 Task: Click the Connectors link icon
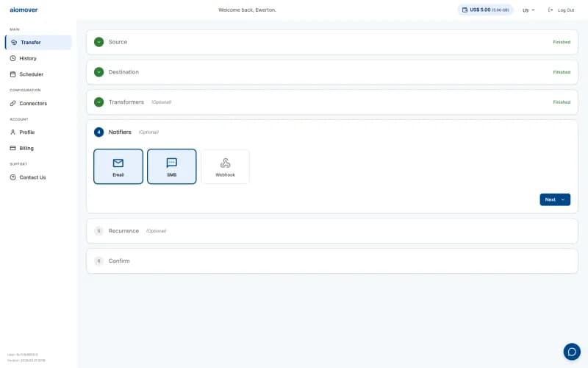[x=12, y=103]
